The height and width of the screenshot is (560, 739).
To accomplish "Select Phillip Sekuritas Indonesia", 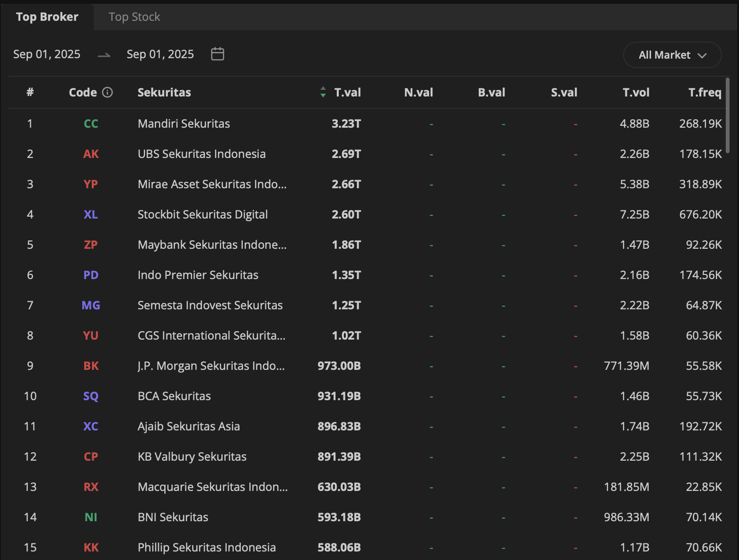I will pos(207,548).
